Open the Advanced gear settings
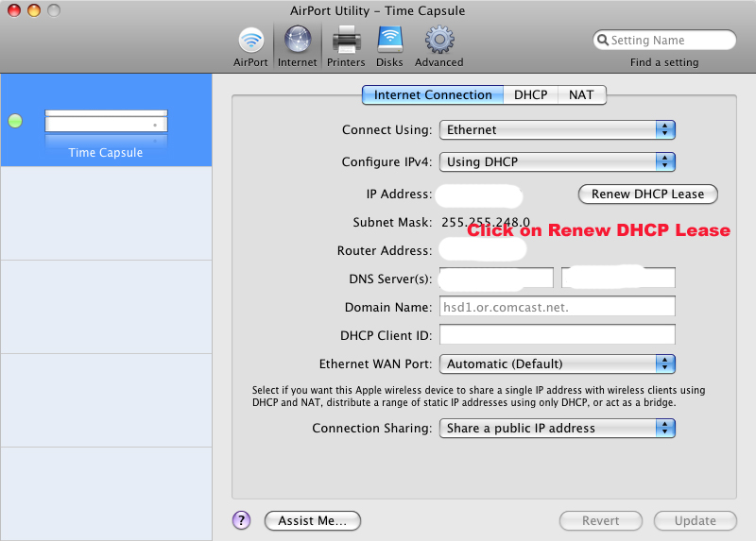This screenshot has height=541, width=756. pos(438,47)
